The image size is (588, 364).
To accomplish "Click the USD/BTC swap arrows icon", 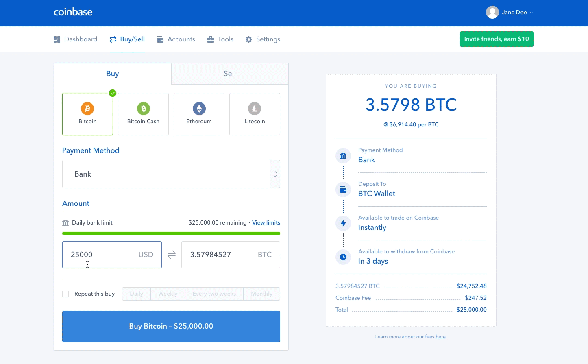I will tap(172, 255).
